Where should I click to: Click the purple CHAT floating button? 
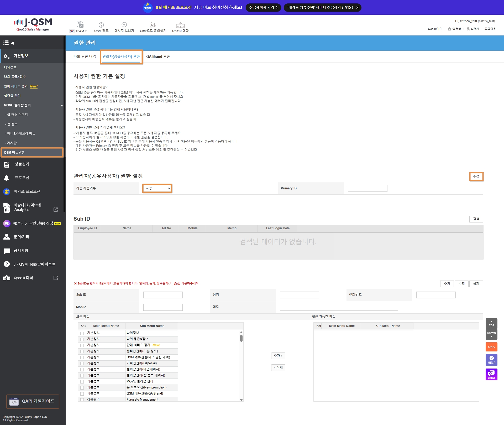(x=491, y=374)
